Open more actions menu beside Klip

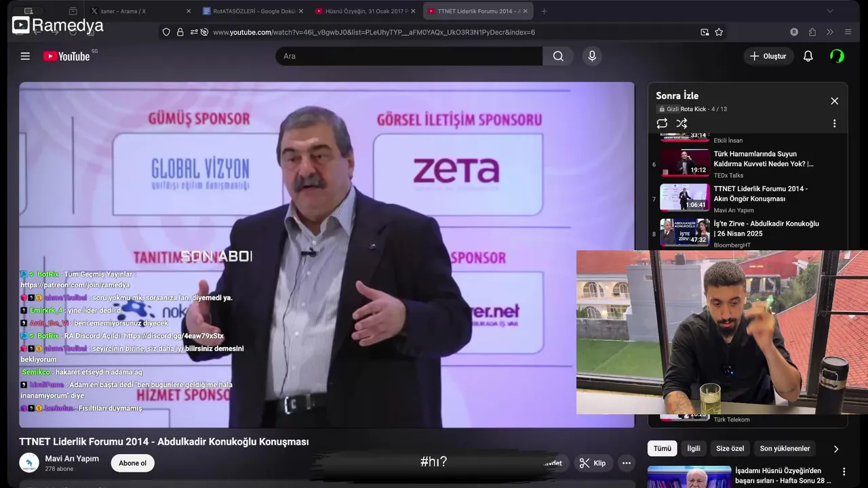click(x=627, y=463)
